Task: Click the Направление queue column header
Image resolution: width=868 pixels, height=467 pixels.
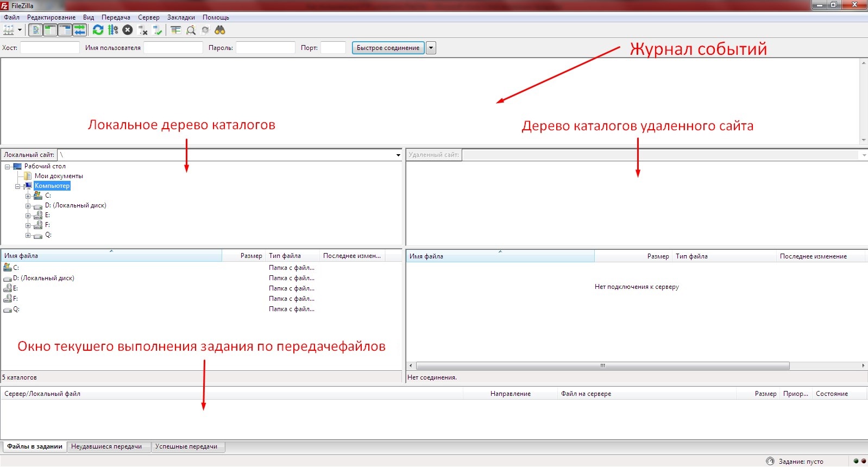Action: pyautogui.click(x=510, y=394)
